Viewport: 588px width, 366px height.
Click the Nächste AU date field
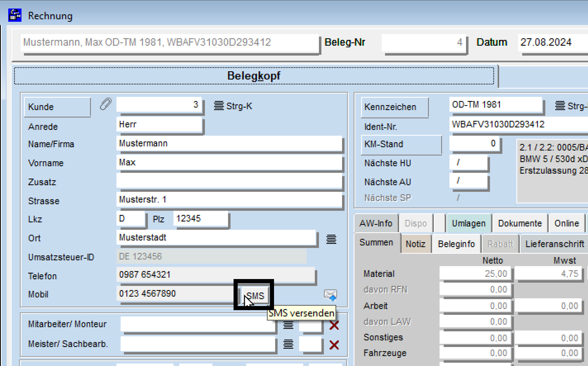[468, 181]
